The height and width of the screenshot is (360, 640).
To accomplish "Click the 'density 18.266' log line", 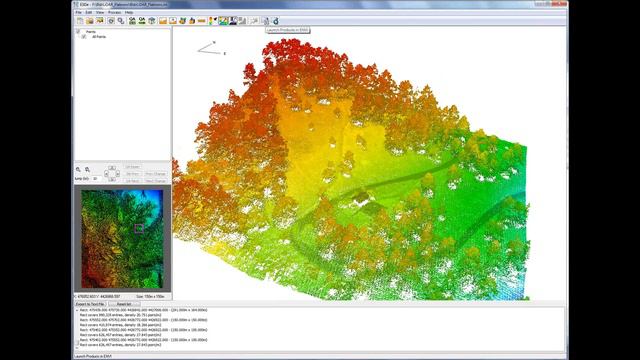I will tap(120, 325).
